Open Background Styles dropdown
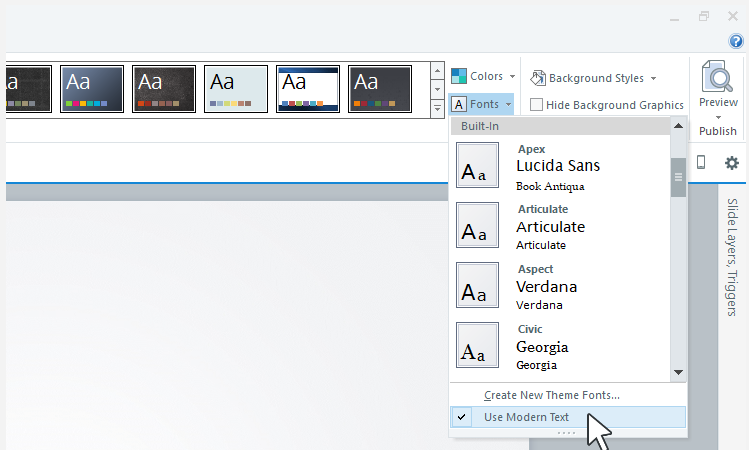The width and height of the screenshot is (749, 450). coord(593,78)
